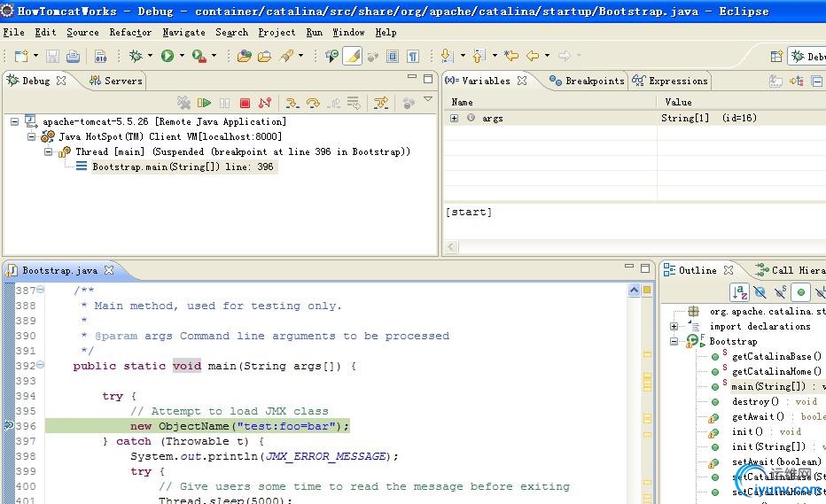
Task: Toggle alphabetical sort in the Outline
Action: (740, 291)
